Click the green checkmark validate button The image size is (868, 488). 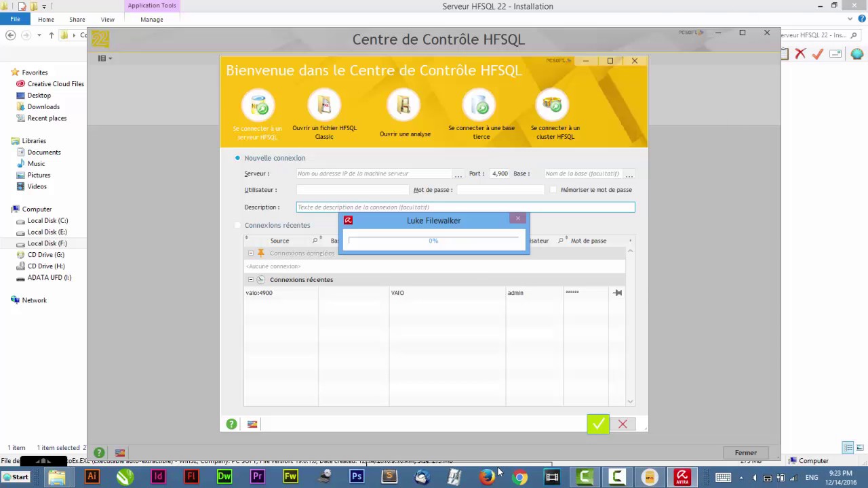597,424
